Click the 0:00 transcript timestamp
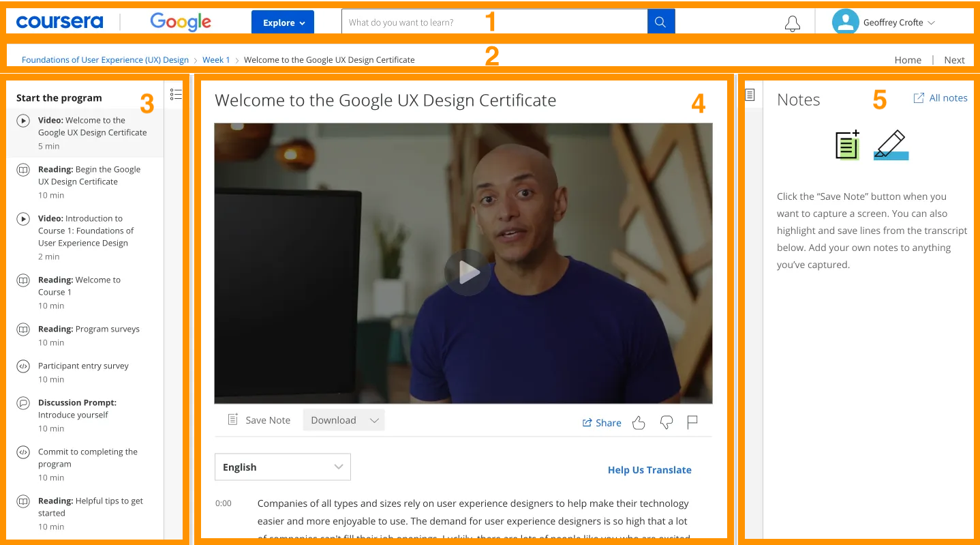 pos(224,503)
